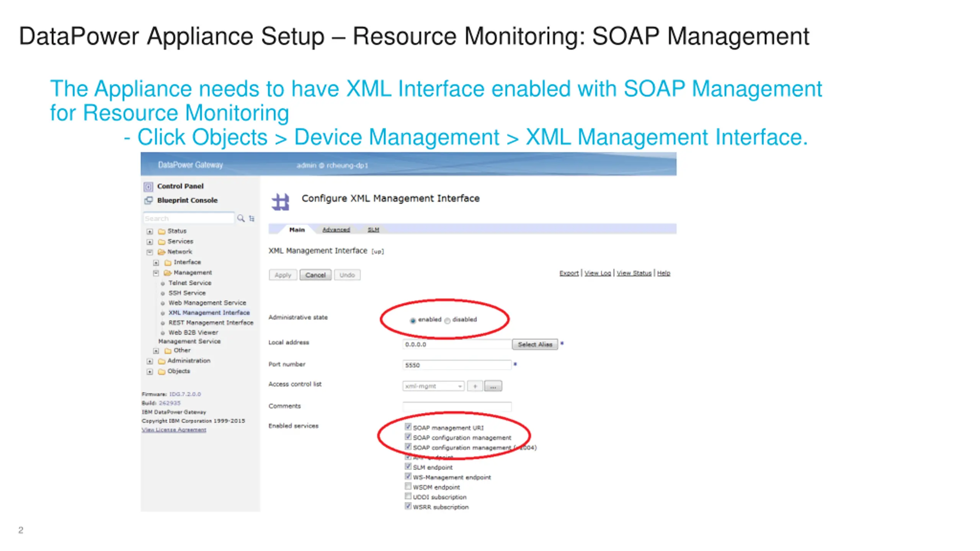Click the Cancel button
This screenshot has height=551, width=980.
tap(315, 275)
